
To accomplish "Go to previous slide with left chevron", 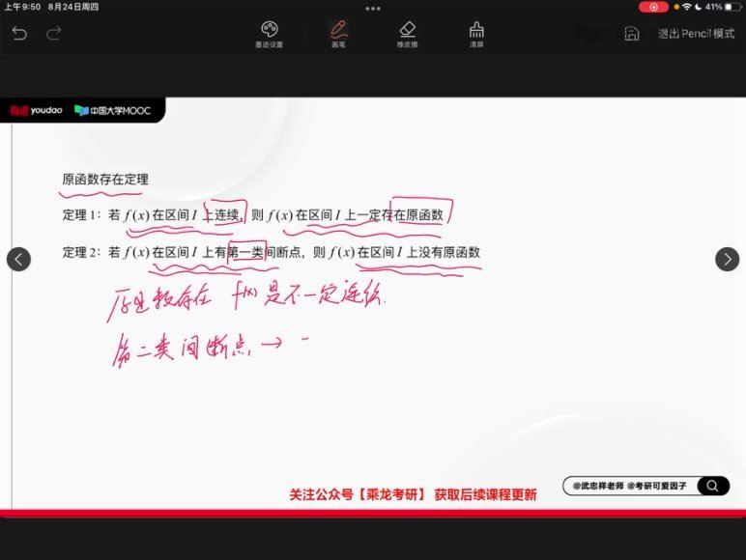I will point(18,259).
